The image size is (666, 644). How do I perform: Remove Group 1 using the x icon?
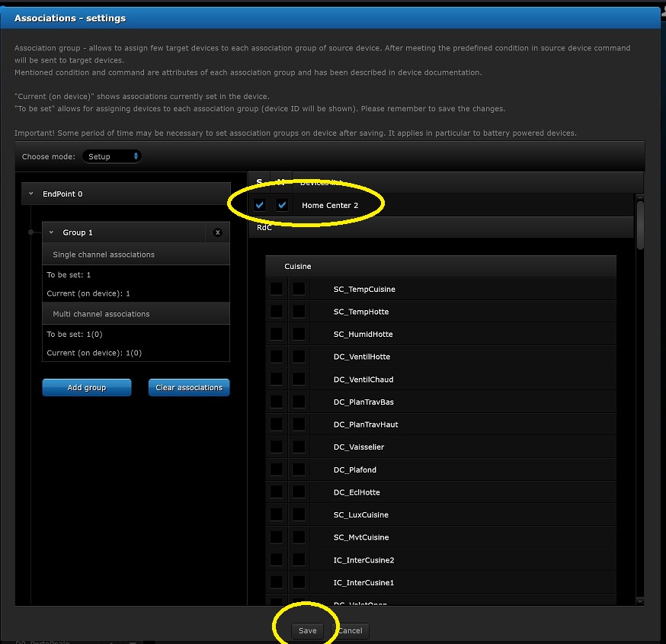(x=217, y=232)
